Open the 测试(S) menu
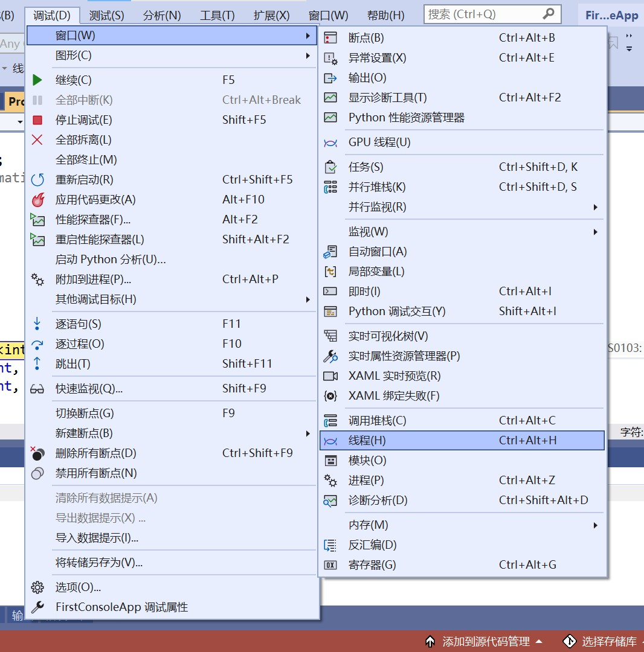This screenshot has width=644, height=652. 106,14
